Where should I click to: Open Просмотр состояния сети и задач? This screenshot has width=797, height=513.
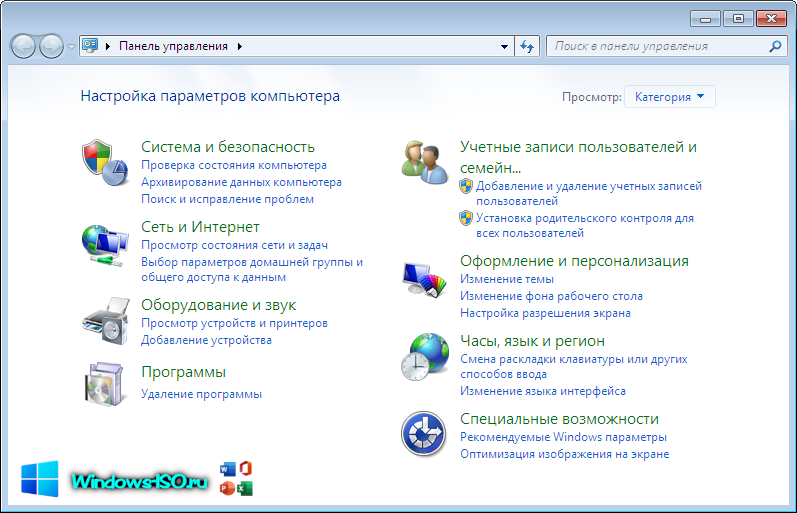pyautogui.click(x=234, y=245)
